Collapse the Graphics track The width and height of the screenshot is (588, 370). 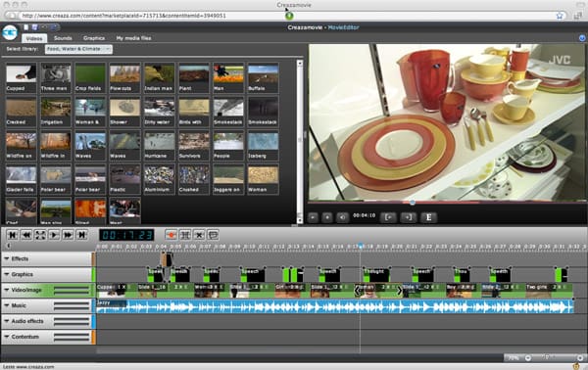pos(7,274)
